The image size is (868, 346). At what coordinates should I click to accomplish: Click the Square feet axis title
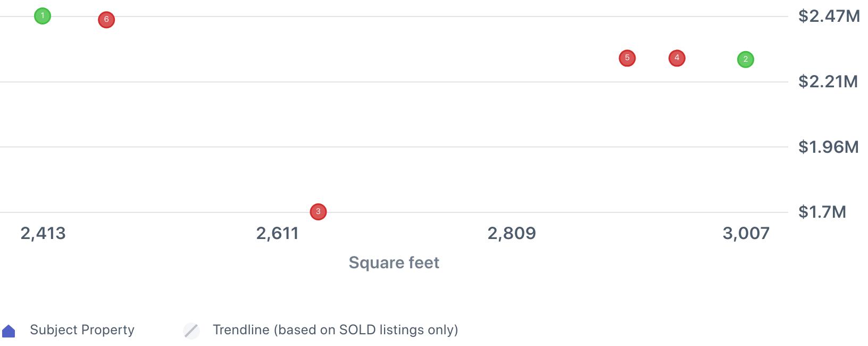click(394, 262)
